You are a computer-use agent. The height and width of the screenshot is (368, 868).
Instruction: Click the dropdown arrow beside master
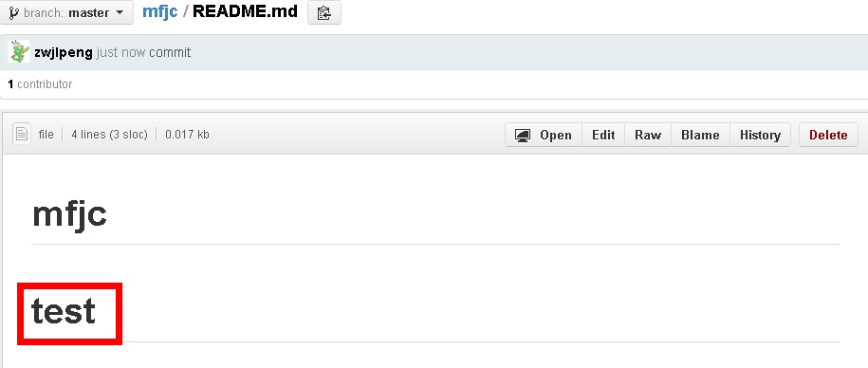coord(120,12)
